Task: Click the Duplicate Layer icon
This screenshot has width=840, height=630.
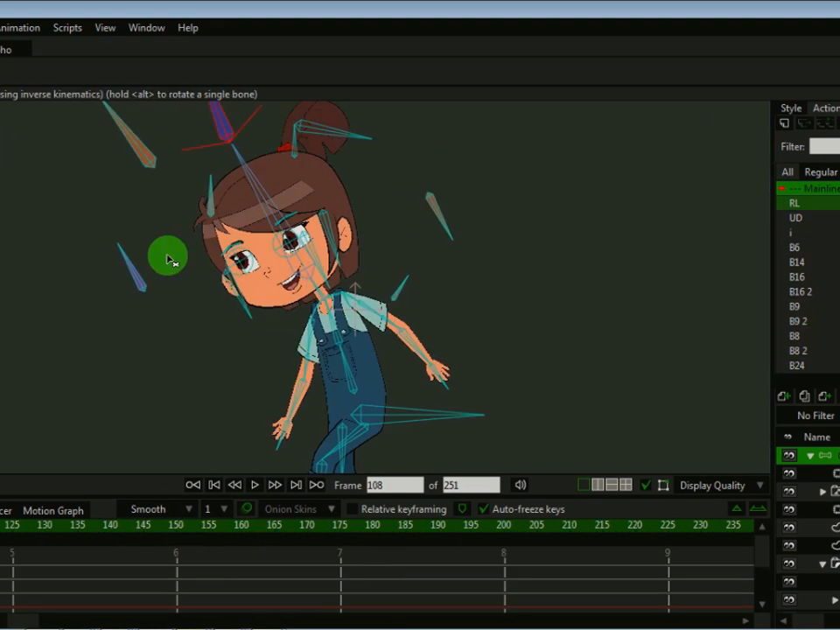Action: (x=804, y=395)
